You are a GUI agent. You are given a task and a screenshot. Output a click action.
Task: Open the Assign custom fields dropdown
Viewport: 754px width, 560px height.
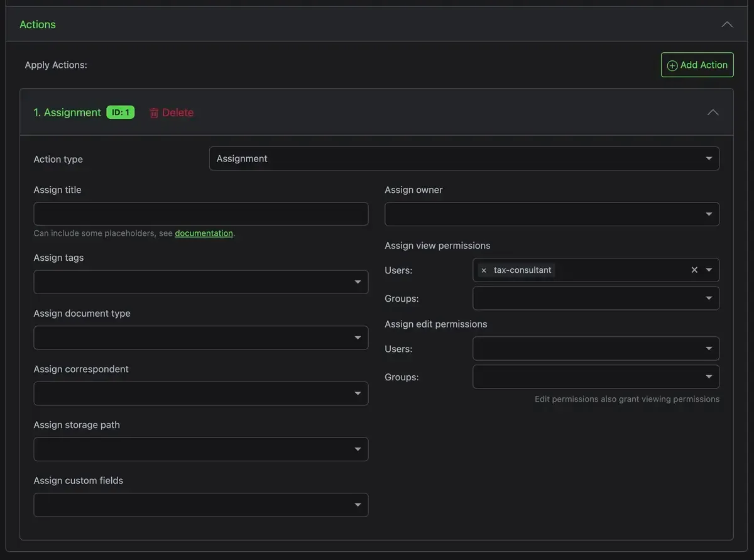coord(201,505)
